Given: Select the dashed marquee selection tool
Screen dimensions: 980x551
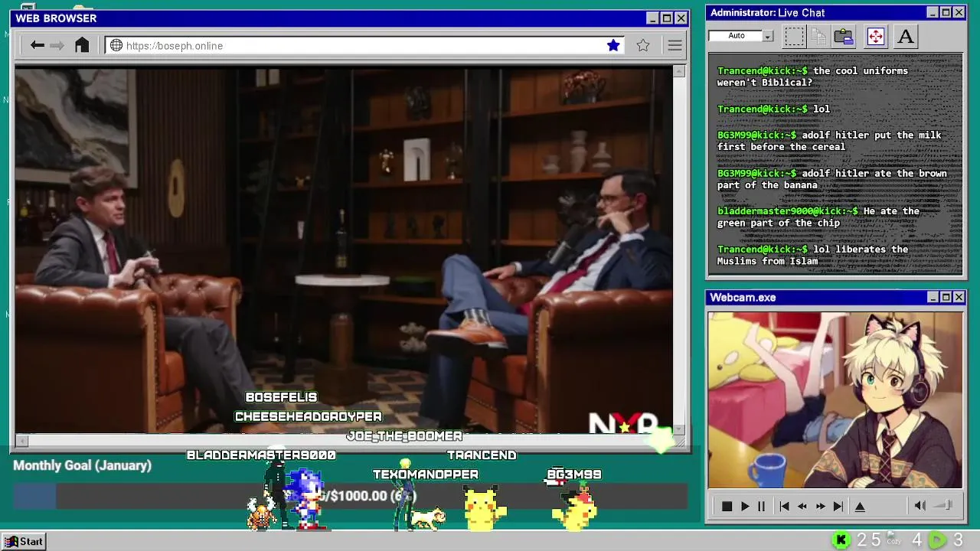Looking at the screenshot, I should (794, 36).
